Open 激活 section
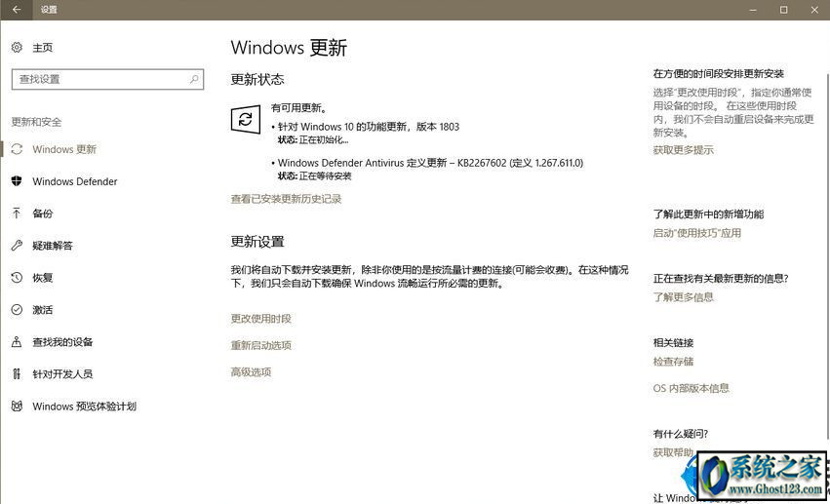830x504 pixels. pos(42,310)
